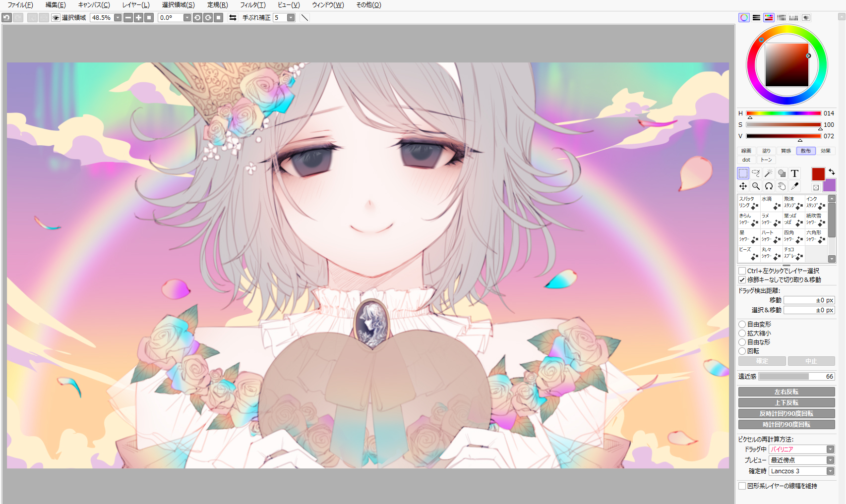The width and height of the screenshot is (846, 504).
Task: Click the 上下反転 button
Action: point(786,403)
